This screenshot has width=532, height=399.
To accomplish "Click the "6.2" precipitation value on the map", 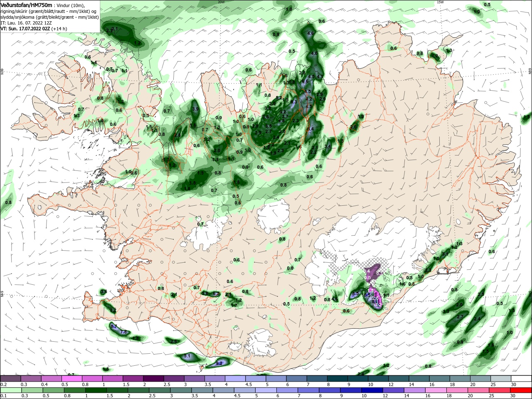I will click(x=216, y=293).
